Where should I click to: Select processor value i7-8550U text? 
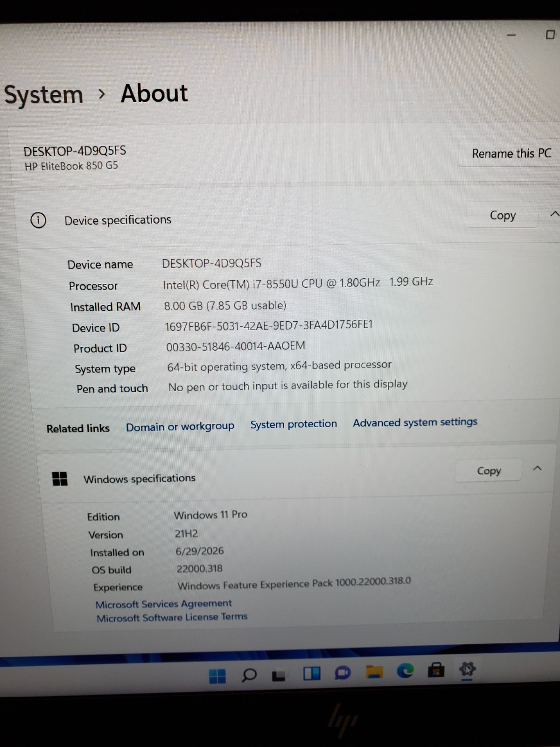pos(298,283)
